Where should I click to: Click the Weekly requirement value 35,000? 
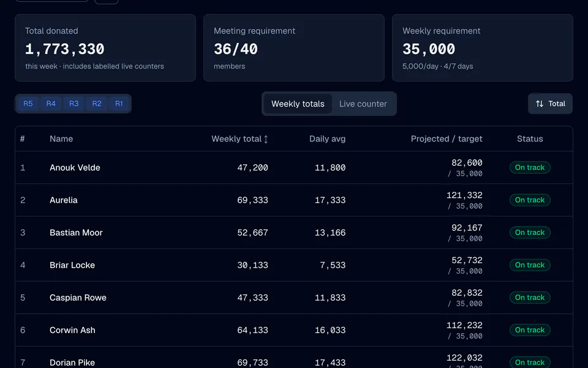click(429, 49)
